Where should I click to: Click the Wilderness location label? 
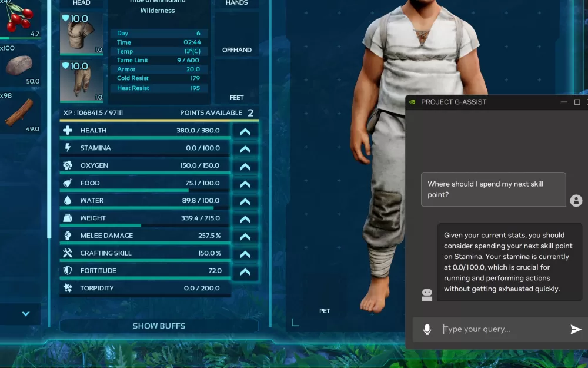pos(158,11)
